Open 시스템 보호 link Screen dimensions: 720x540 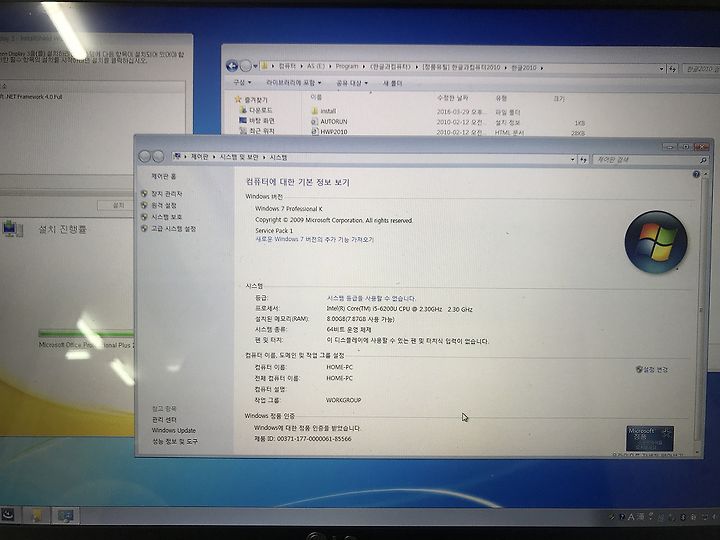click(x=167, y=217)
